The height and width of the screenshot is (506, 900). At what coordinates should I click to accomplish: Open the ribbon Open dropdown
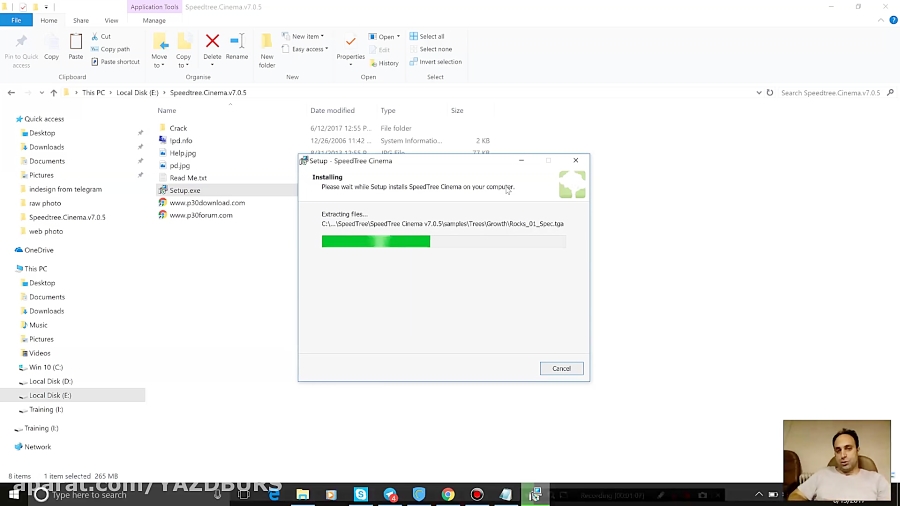pos(385,37)
